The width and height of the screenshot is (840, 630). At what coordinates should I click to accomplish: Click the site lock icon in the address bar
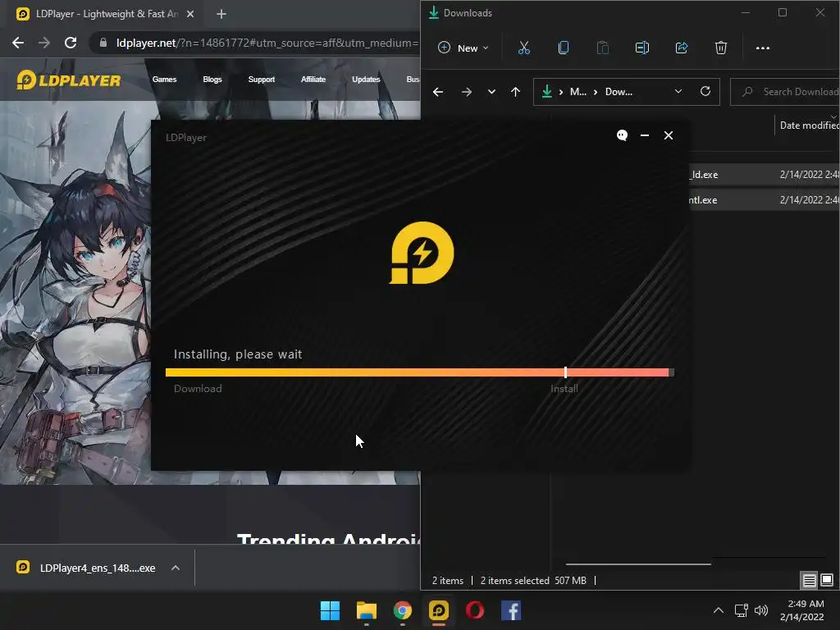(103, 43)
